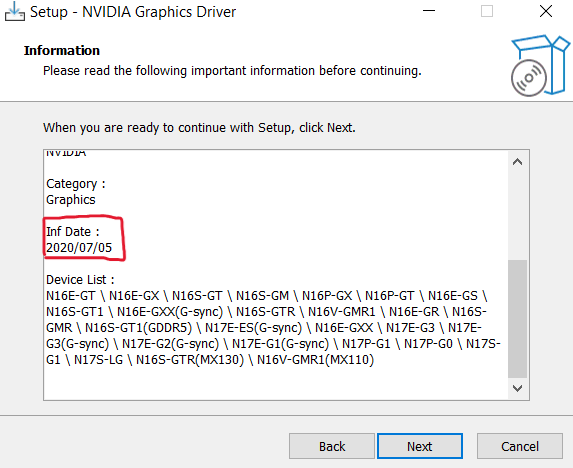The width and height of the screenshot is (573, 468).
Task: Click the 'Graphics' category value
Action: 71,200
